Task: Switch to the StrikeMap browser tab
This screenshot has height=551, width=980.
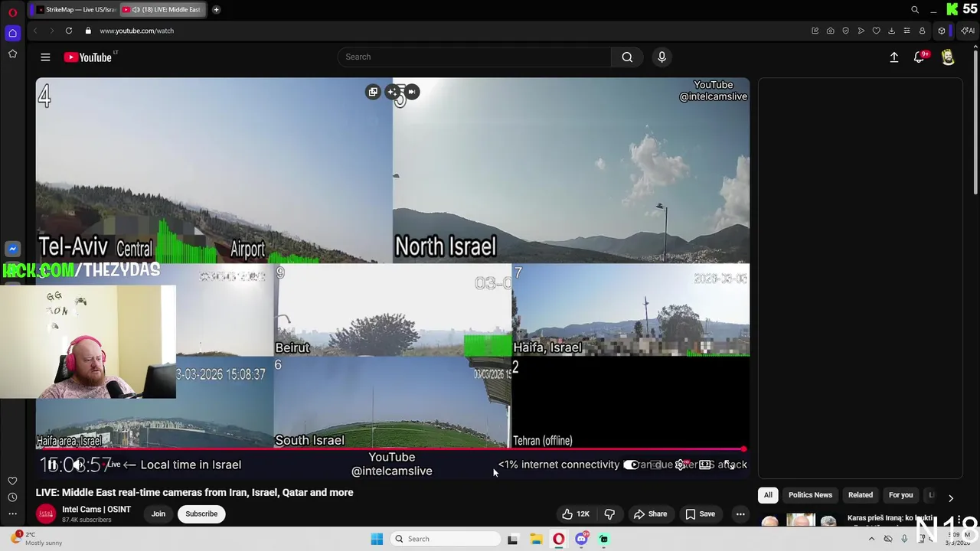Action: click(x=77, y=9)
